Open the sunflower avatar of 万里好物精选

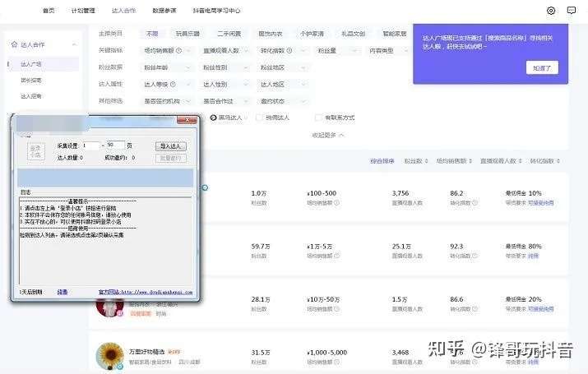[109, 356]
